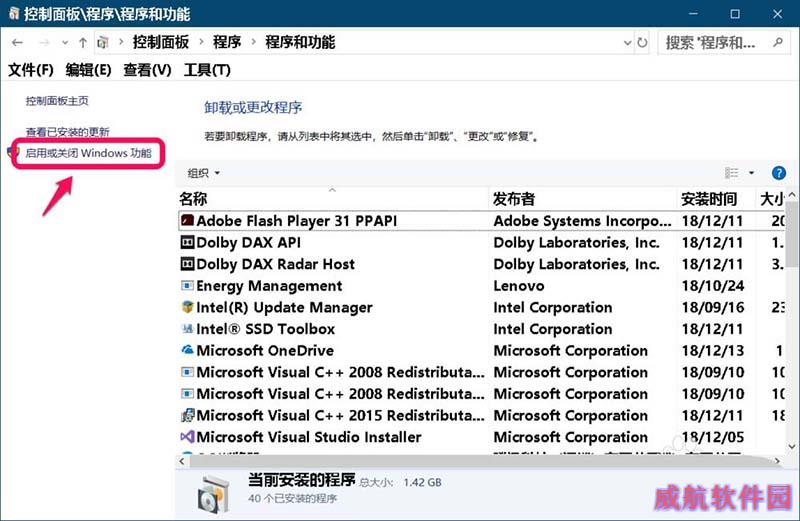800x521 pixels.
Task: Expand the address bar history dropdown
Action: pyautogui.click(x=623, y=43)
